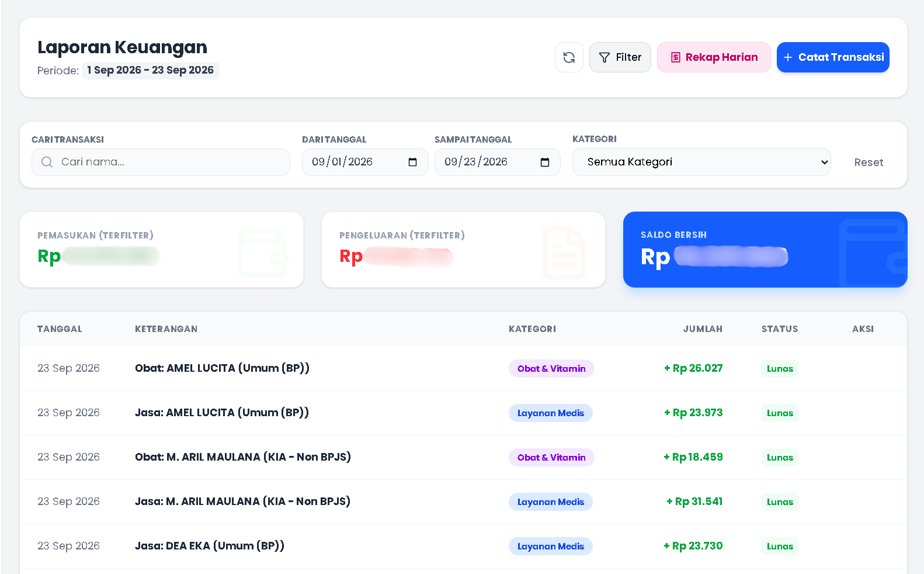
Task: Select row Jasa: AMEL LUCITA (Umum (BP))
Action: tap(463, 413)
